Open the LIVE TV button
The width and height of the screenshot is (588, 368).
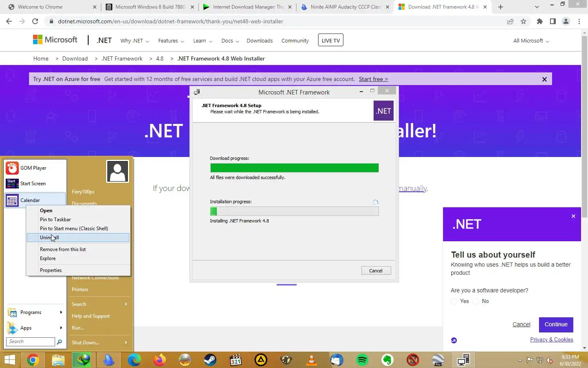330,40
